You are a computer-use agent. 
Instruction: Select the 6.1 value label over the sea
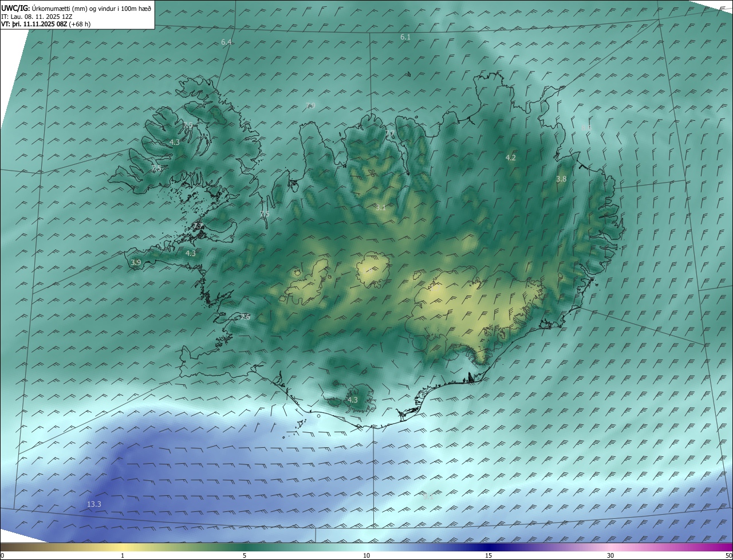(x=405, y=37)
